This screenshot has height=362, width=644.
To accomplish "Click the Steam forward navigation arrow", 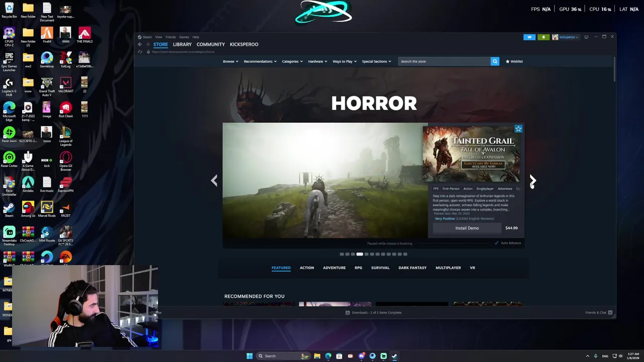I will 148,44.
